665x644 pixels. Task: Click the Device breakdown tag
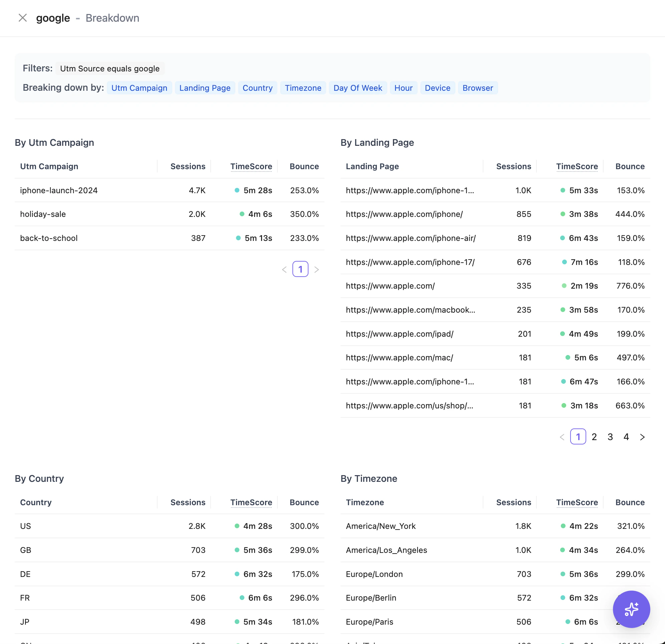coord(437,88)
